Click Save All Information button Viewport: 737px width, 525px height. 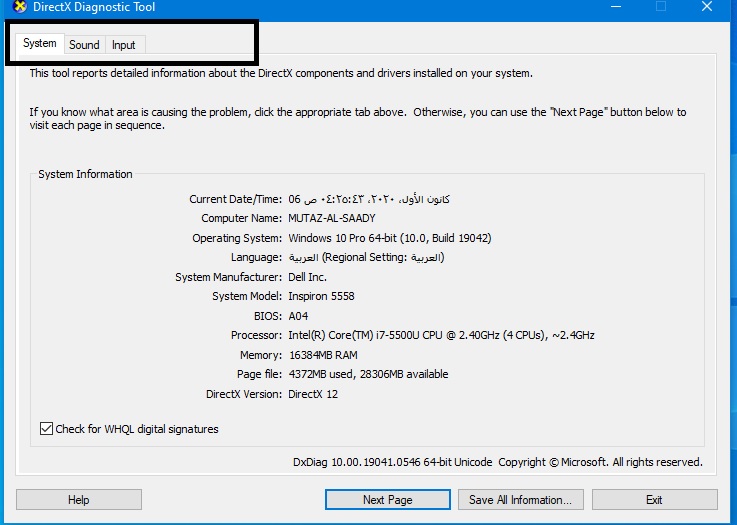point(521,500)
